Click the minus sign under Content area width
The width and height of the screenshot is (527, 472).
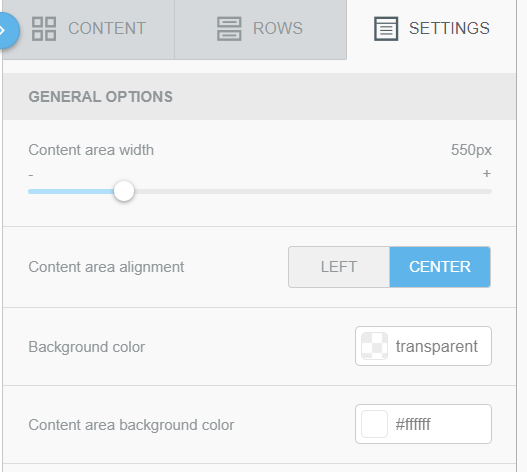[x=31, y=175]
